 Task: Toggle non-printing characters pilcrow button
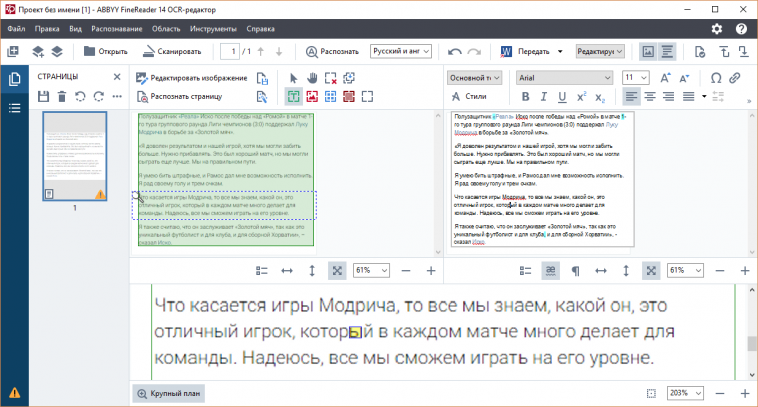pyautogui.click(x=576, y=271)
